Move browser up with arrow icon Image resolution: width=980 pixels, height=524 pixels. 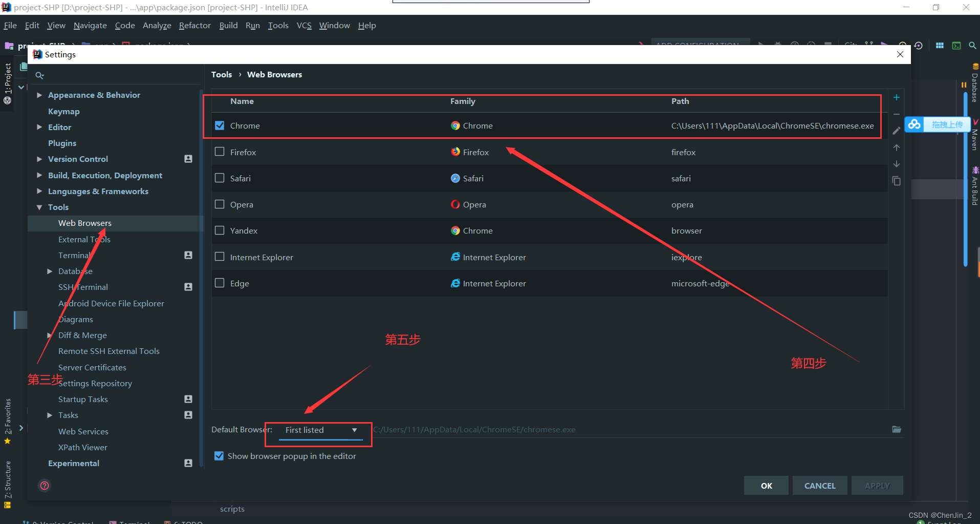click(x=897, y=148)
